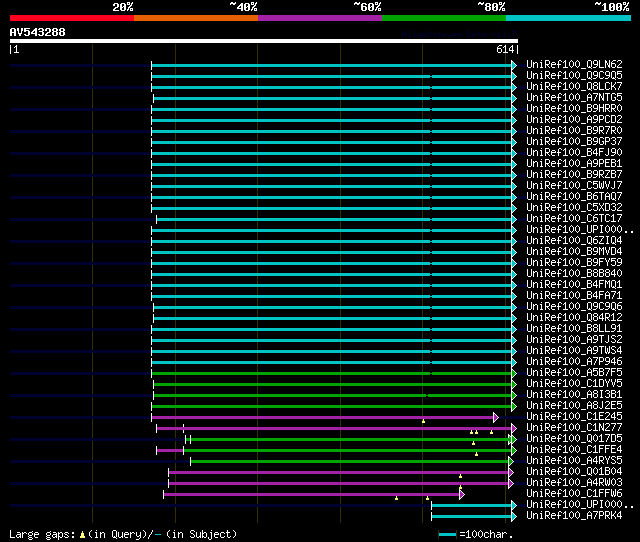The width and height of the screenshot is (640, 542).
Task: Click the green ~80% legend color segment
Action: (444, 18)
